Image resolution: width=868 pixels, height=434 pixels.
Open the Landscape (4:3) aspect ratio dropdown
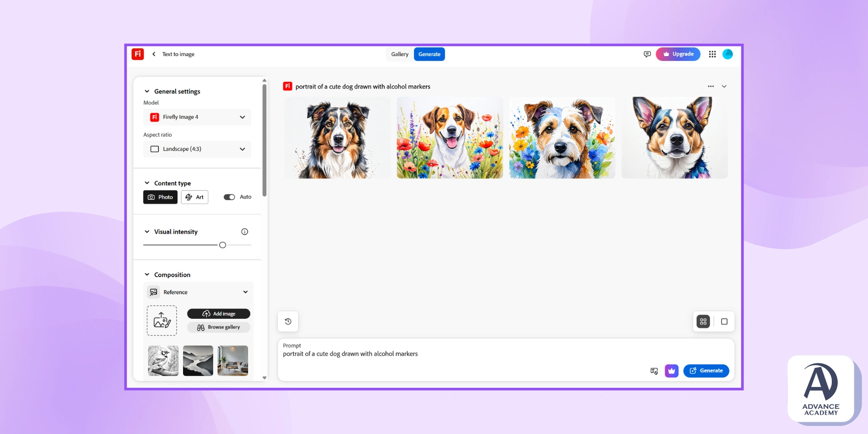(197, 149)
